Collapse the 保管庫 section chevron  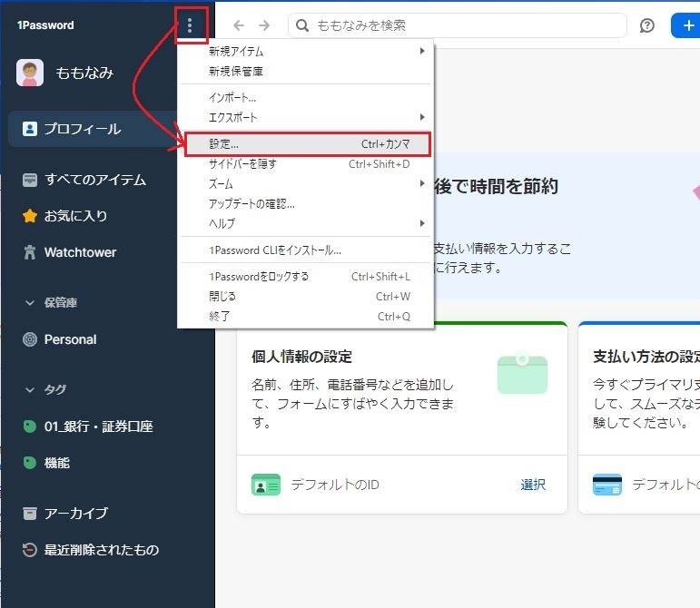29,303
